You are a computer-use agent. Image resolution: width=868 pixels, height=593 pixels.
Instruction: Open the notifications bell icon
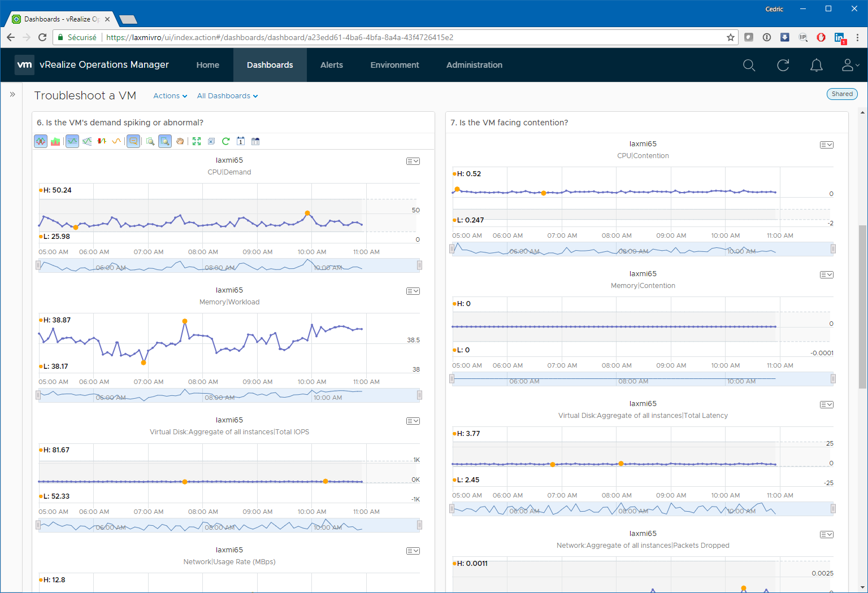[x=816, y=66]
